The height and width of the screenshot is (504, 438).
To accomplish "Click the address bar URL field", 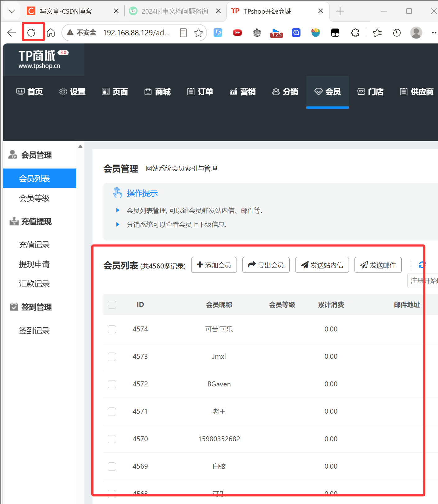I will click(x=137, y=33).
